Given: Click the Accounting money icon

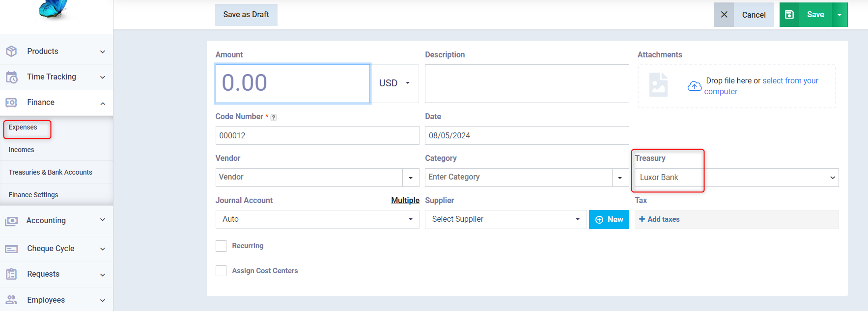Looking at the screenshot, I should tap(11, 221).
